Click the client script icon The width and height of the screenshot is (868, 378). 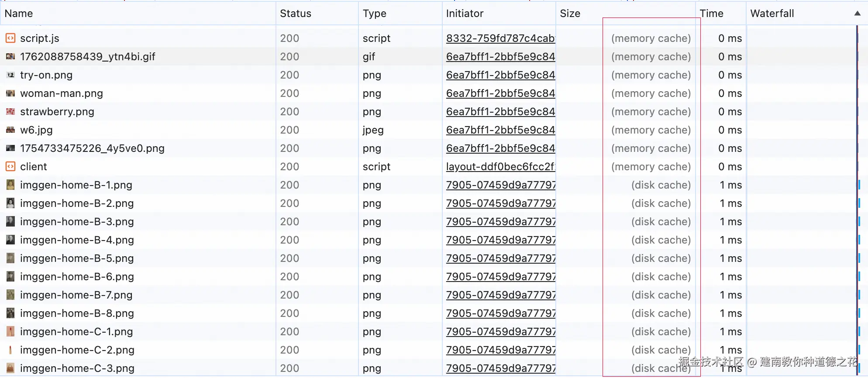(10, 167)
